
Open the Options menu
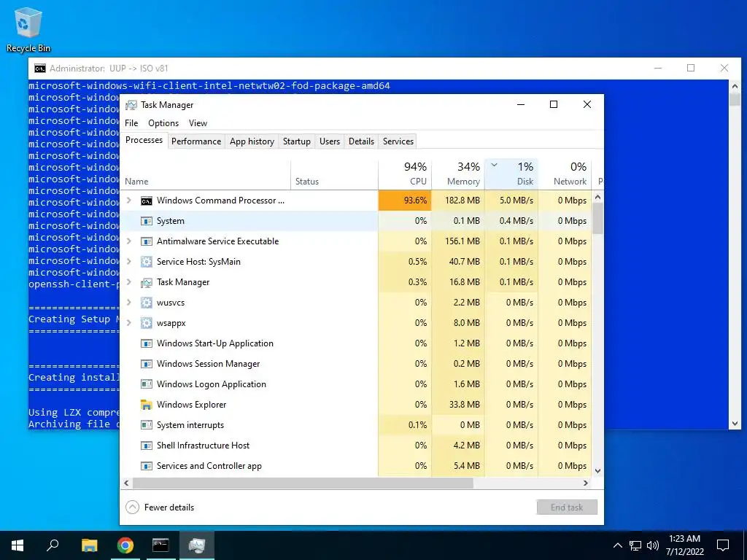pyautogui.click(x=163, y=123)
